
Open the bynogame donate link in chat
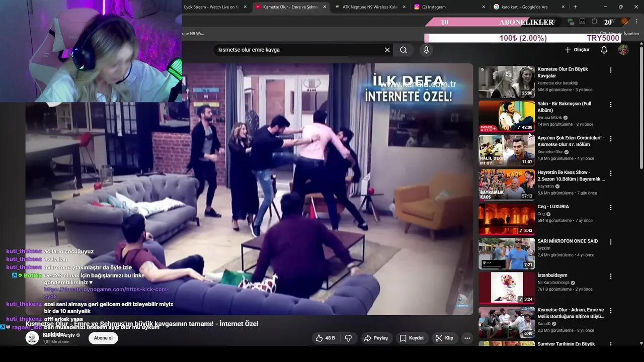106,293
